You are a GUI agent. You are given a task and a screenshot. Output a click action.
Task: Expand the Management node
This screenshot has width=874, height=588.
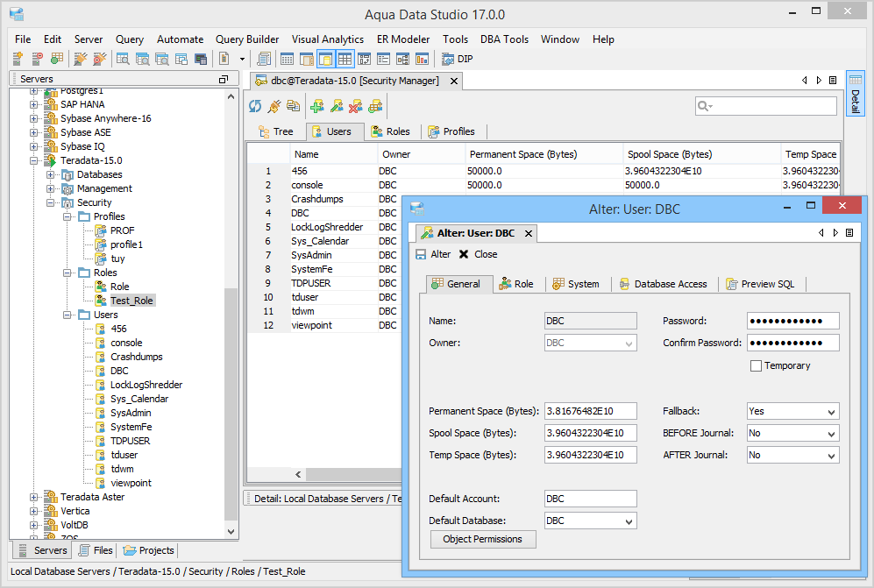pos(51,188)
